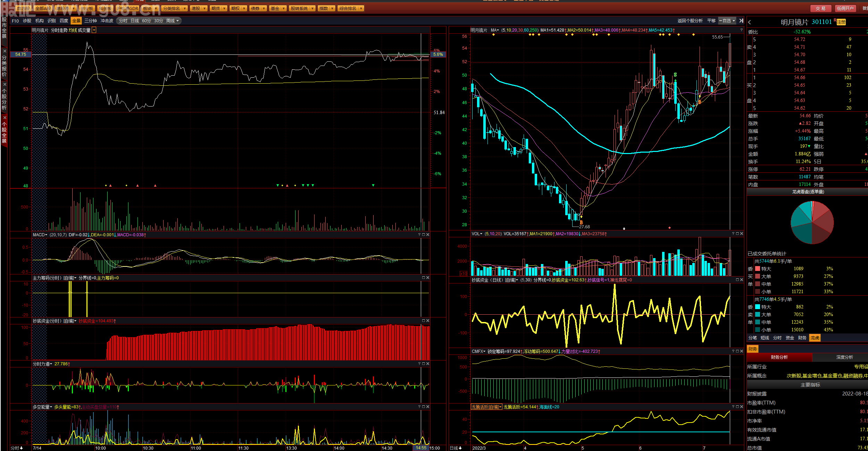Click the S sell signal marker on K-line
This screenshot has height=451, width=868.
(x=675, y=75)
